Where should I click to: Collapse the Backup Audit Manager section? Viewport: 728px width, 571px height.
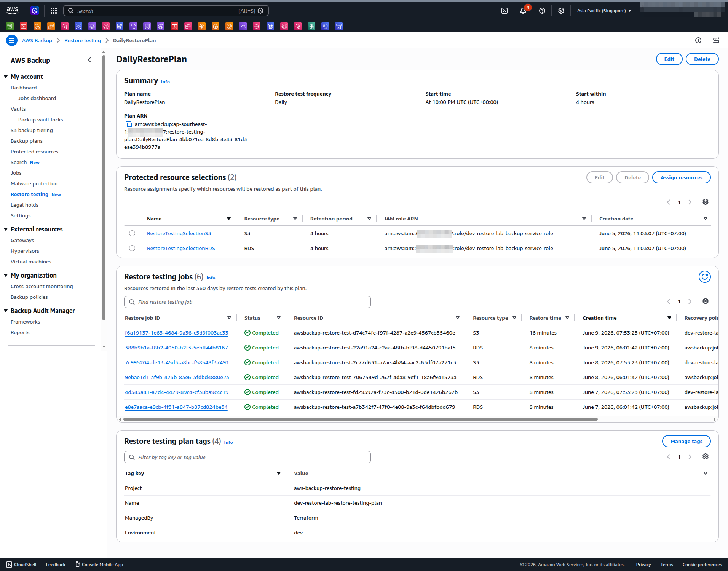pyautogui.click(x=6, y=311)
